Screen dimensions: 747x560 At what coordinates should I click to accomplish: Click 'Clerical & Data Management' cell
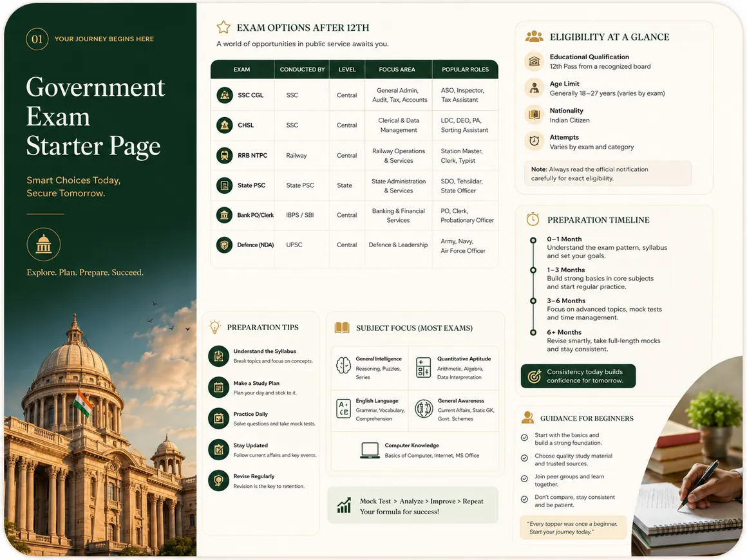point(399,126)
